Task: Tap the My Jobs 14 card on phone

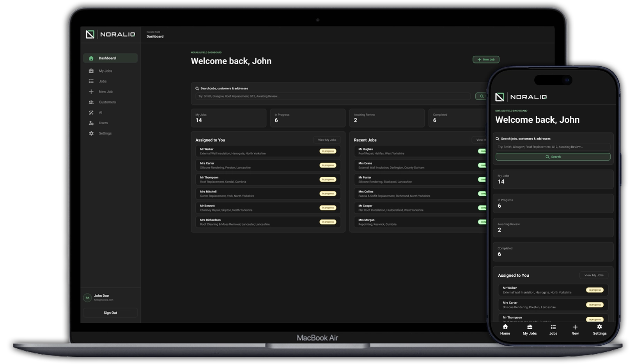Action: point(553,179)
